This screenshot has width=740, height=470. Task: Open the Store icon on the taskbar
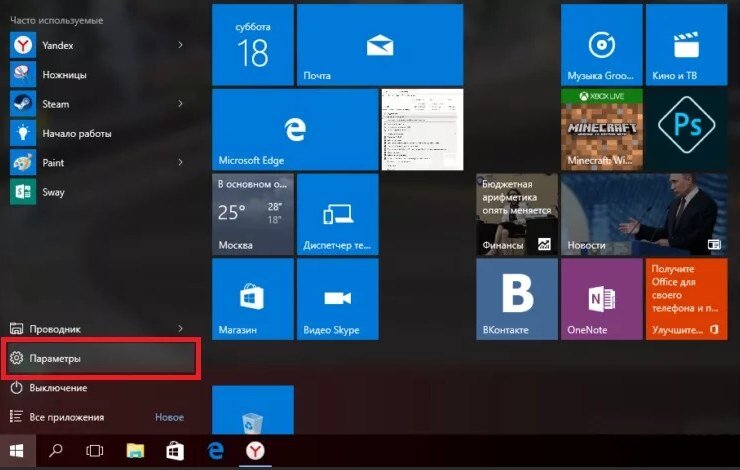click(175, 451)
